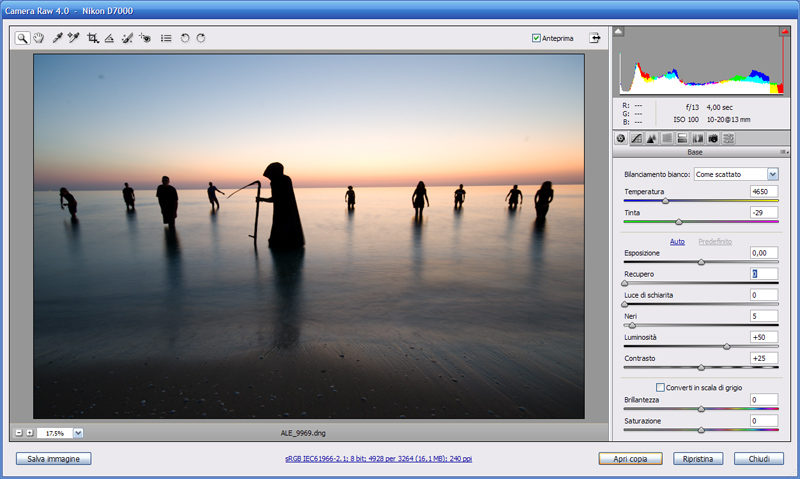Click the Tinta slider handle
The image size is (800, 479).
[679, 222]
